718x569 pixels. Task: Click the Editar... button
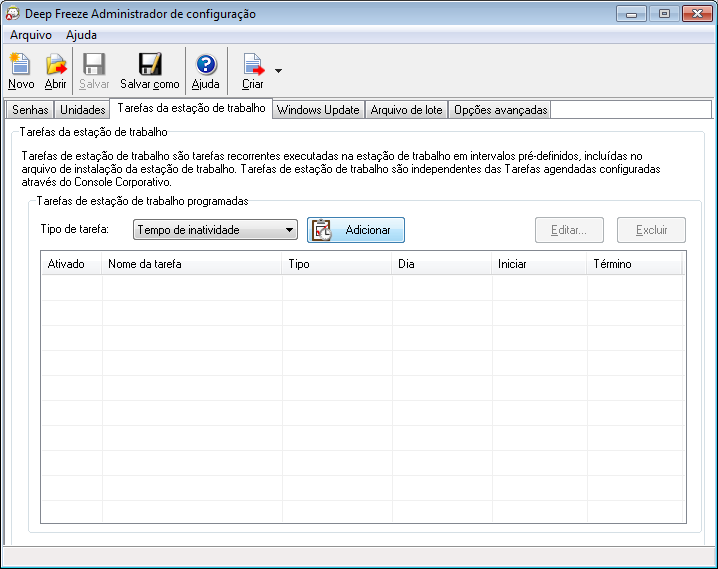click(x=569, y=230)
